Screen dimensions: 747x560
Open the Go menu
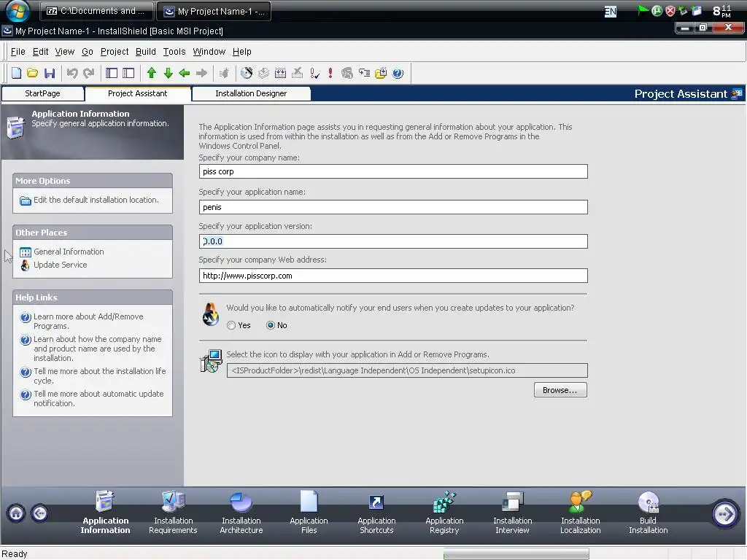coord(88,52)
